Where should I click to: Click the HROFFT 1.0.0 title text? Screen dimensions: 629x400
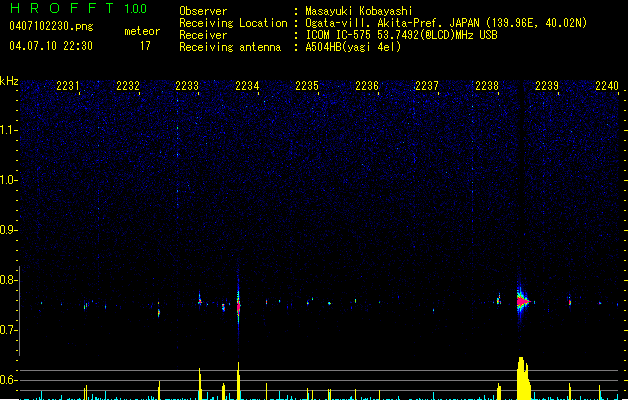78,8
